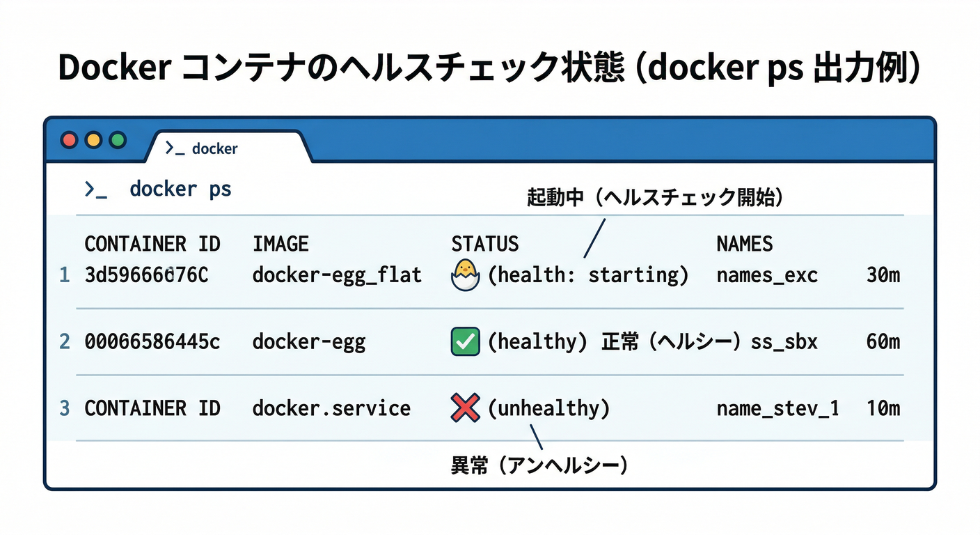The width and height of the screenshot is (980, 535).
Task: Toggle the healthy state on ss_sbx container
Action: point(465,341)
